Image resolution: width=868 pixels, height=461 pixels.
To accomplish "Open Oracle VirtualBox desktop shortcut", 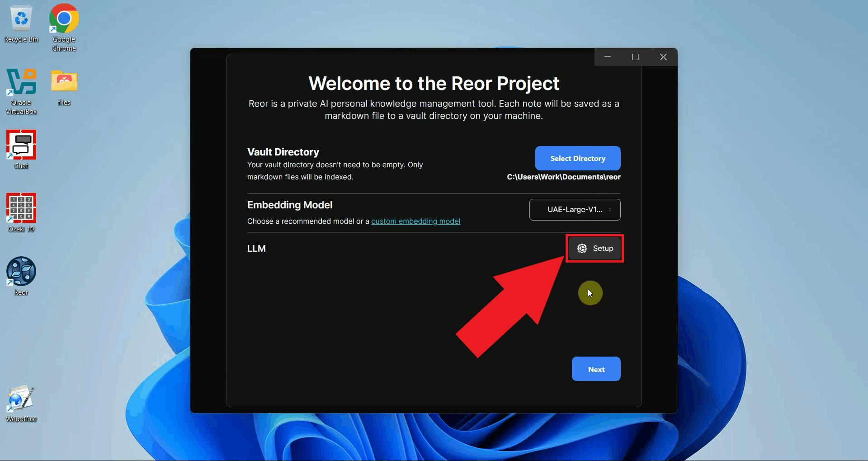I will tap(21, 91).
